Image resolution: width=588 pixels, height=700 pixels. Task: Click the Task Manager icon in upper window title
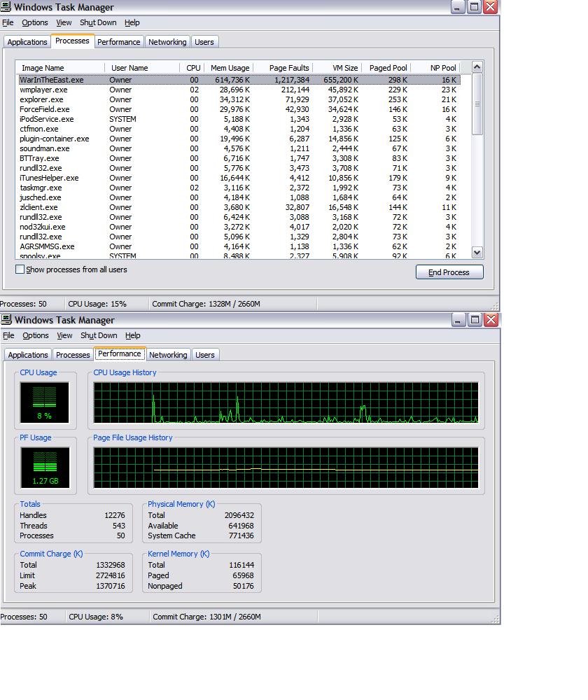point(6,7)
